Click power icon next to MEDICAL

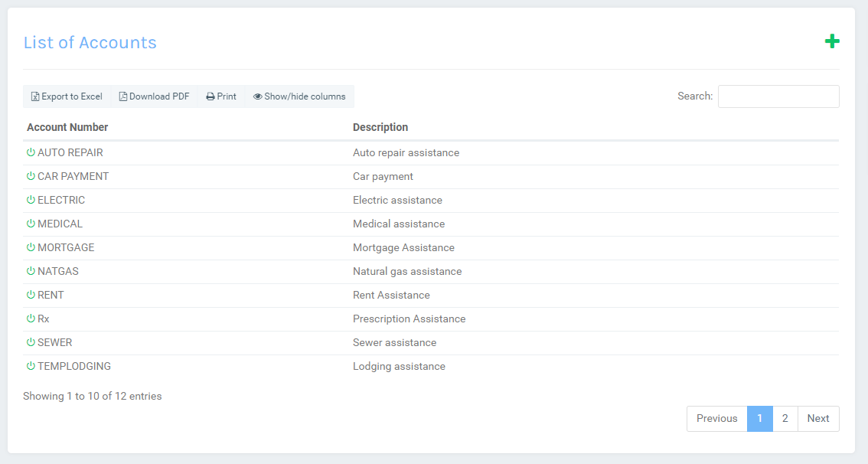click(x=31, y=224)
